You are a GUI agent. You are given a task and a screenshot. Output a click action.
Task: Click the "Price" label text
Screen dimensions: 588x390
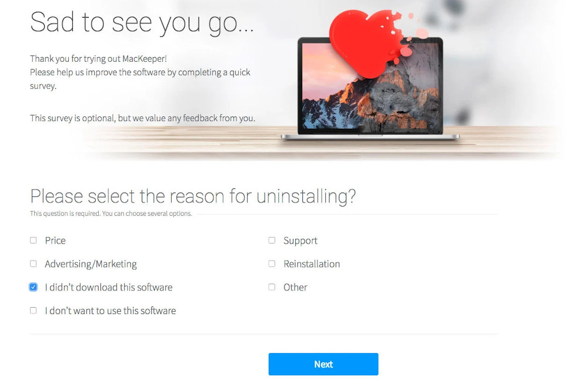[55, 241]
